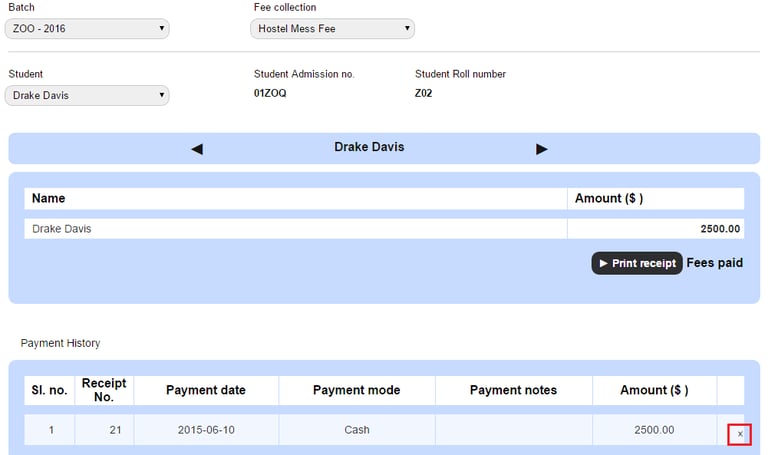
Task: Click the Cash payment mode cell
Action: tap(356, 430)
